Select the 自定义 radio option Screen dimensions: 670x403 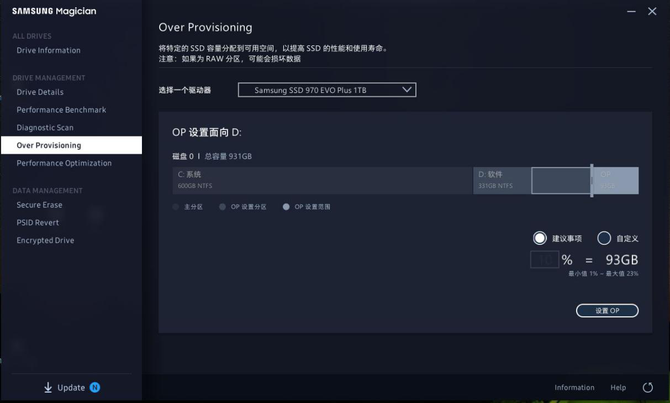604,239
